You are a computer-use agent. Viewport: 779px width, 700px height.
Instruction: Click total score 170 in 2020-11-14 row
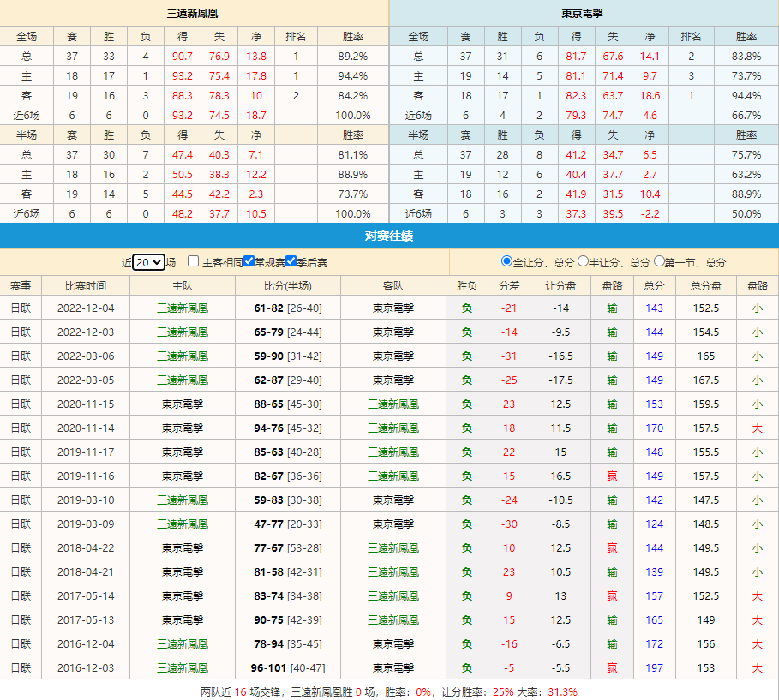point(654,428)
